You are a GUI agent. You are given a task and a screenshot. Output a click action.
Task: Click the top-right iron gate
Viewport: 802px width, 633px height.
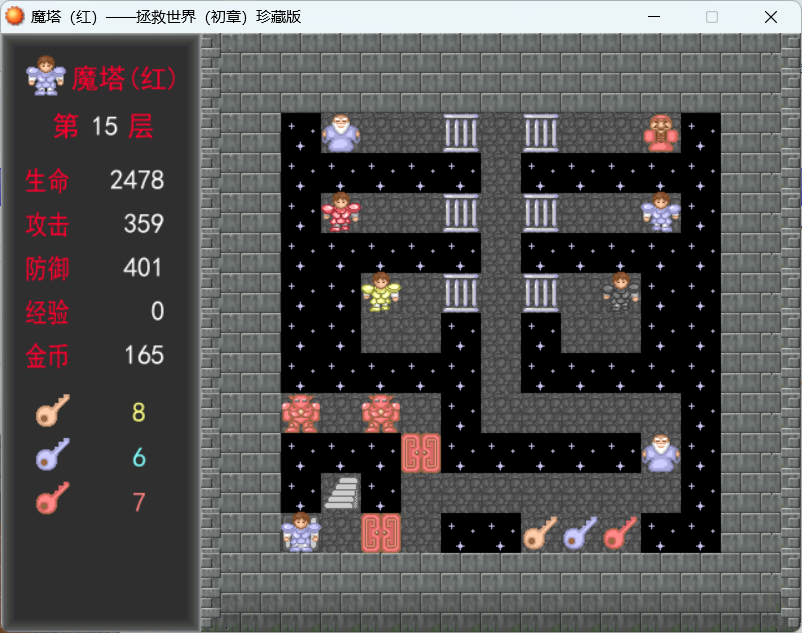click(x=541, y=133)
